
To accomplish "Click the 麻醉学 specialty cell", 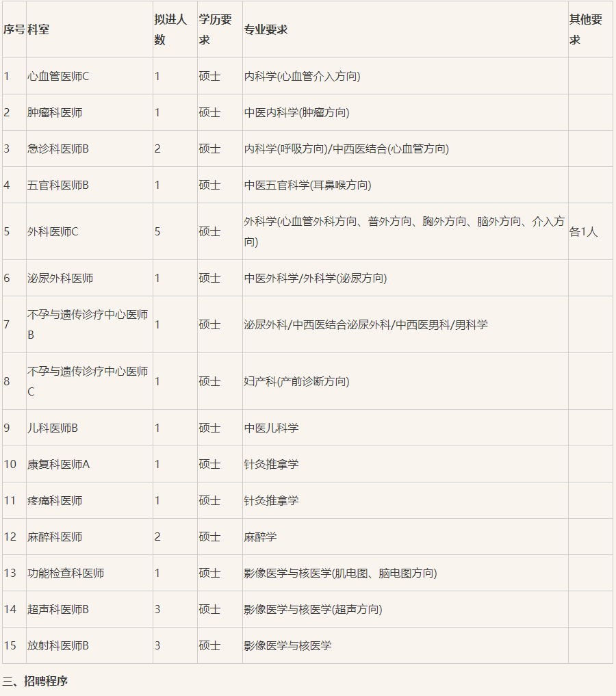I will coord(260,537).
